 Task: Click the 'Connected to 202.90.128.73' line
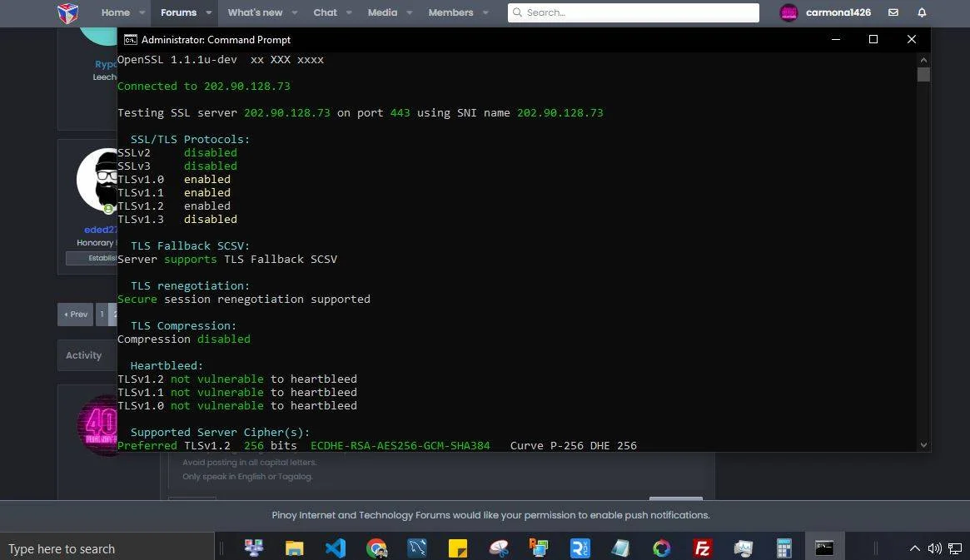tap(203, 86)
